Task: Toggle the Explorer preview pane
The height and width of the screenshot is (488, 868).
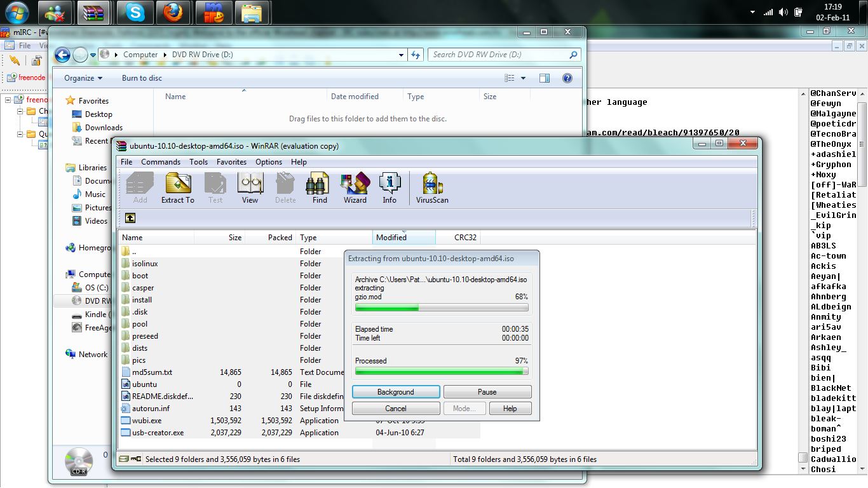Action: coord(545,78)
